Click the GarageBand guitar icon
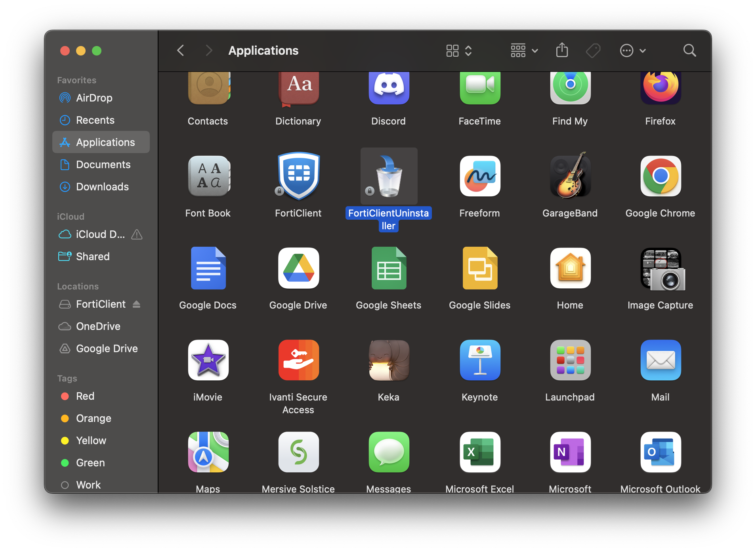 pyautogui.click(x=570, y=174)
